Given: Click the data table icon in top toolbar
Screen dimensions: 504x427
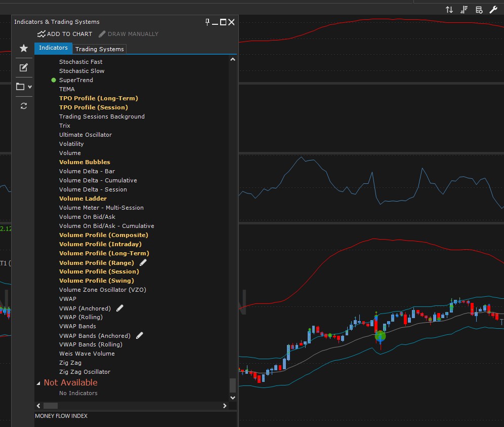Looking at the screenshot, I should coord(479,10).
